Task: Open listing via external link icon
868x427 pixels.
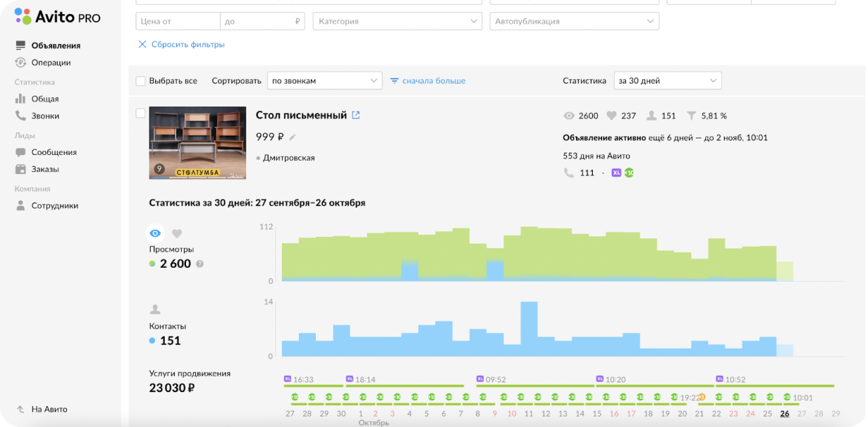Action: tap(356, 115)
